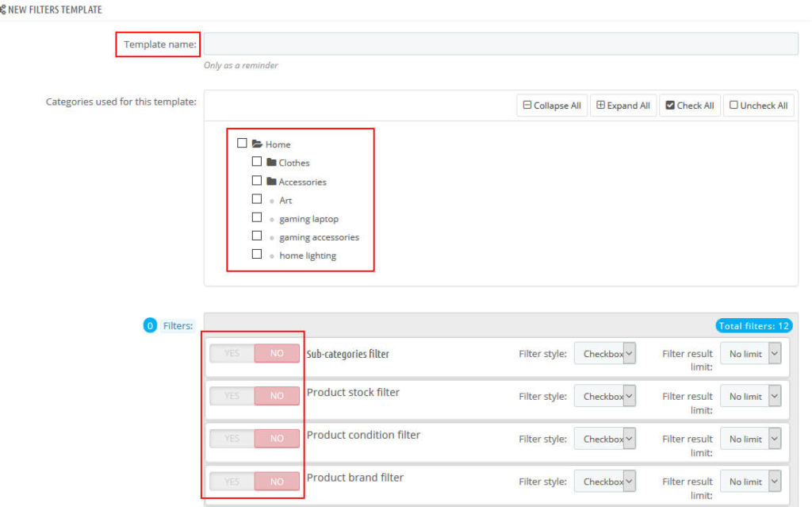
Task: Click the Uncheck All button
Action: pos(758,106)
